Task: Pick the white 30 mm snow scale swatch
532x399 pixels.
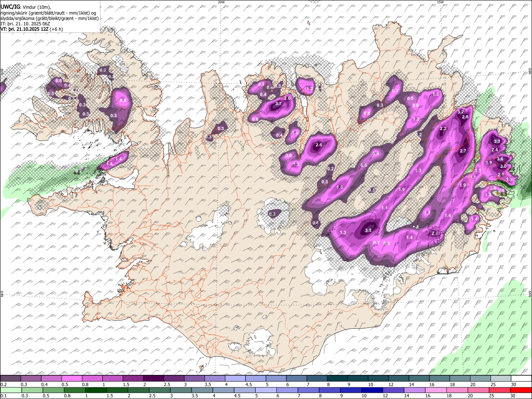Action: (x=520, y=379)
